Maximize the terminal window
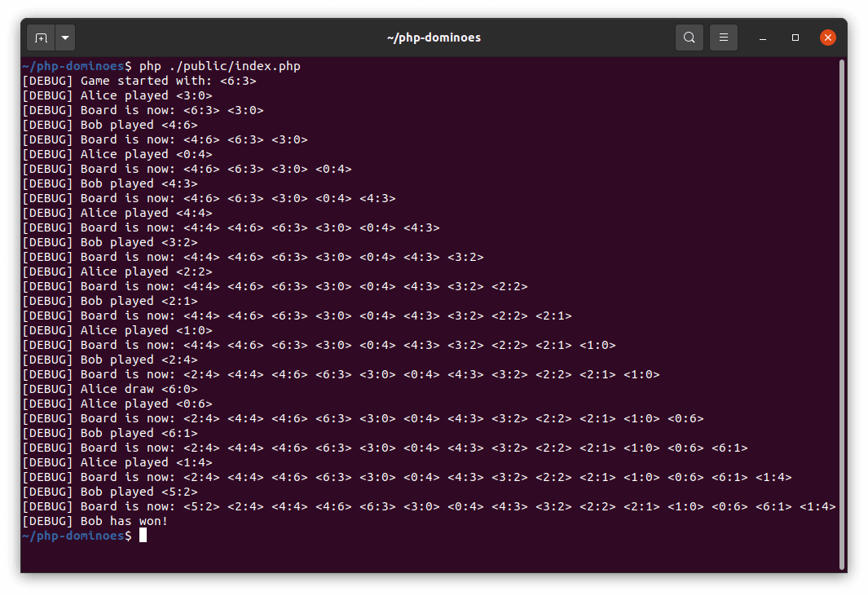The image size is (868, 596). pyautogui.click(x=795, y=38)
